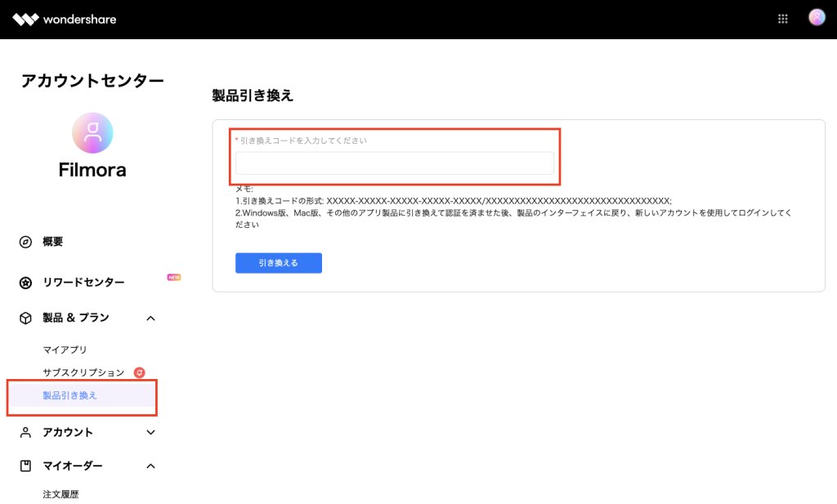Image resolution: width=837 pixels, height=504 pixels.
Task: Open the user avatar in top bar
Action: 817,18
